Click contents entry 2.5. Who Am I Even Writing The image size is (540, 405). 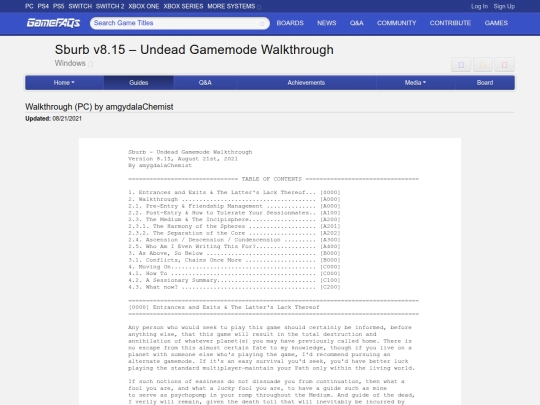[x=234, y=247]
